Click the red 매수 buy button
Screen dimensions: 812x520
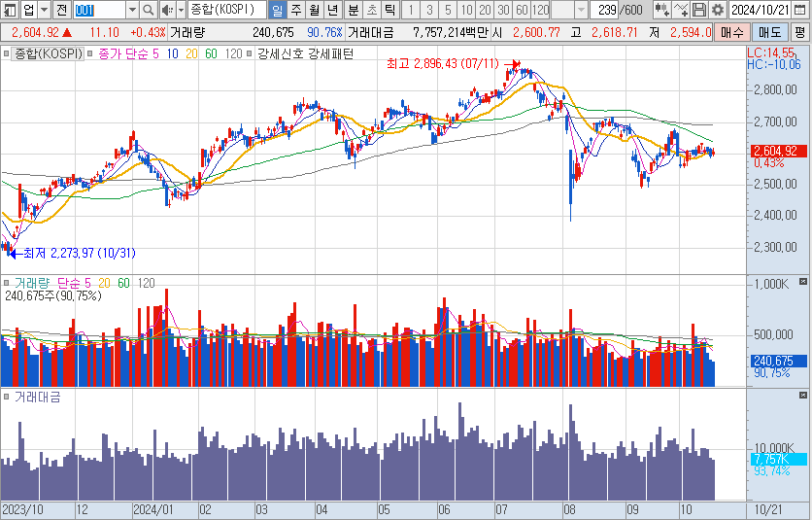(731, 32)
